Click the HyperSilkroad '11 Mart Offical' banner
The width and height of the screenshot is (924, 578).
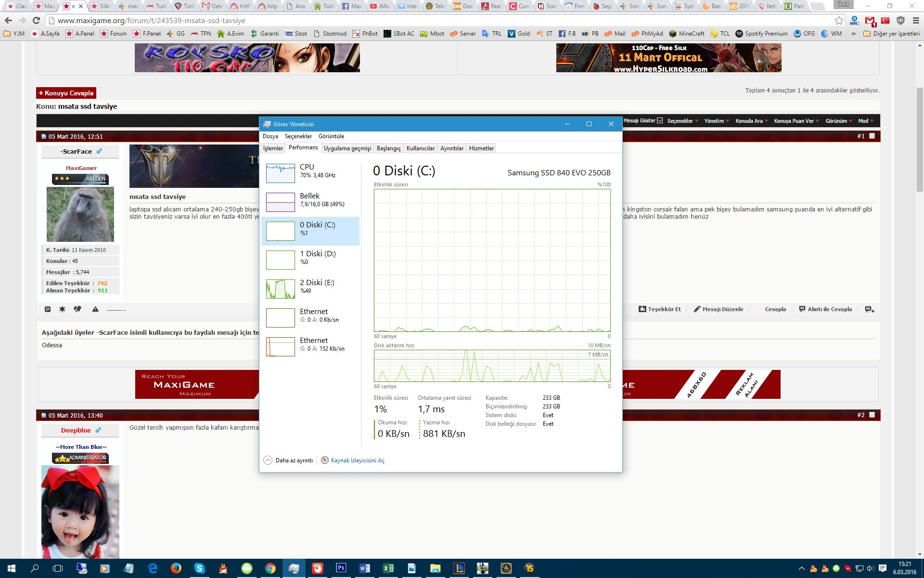click(668, 58)
